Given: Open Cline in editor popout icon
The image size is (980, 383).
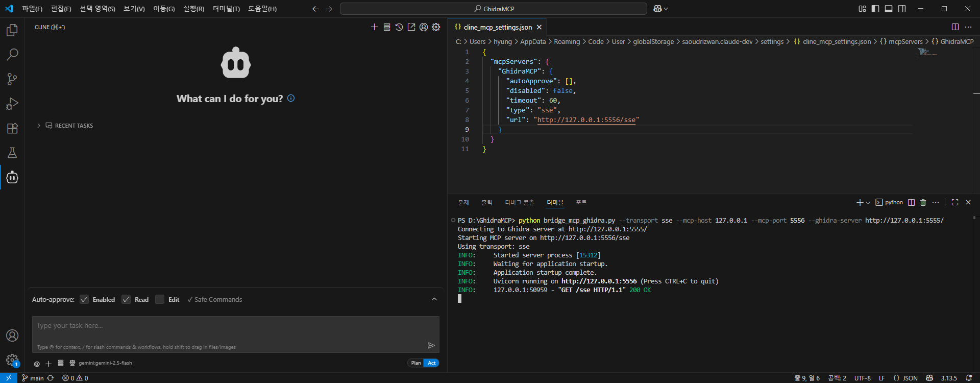Looking at the screenshot, I should click(x=411, y=27).
